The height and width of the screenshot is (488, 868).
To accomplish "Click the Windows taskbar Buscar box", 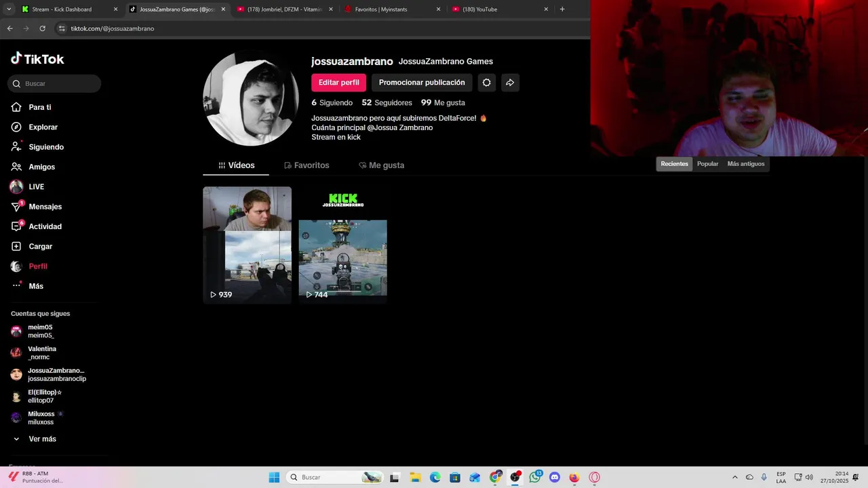I will [334, 477].
